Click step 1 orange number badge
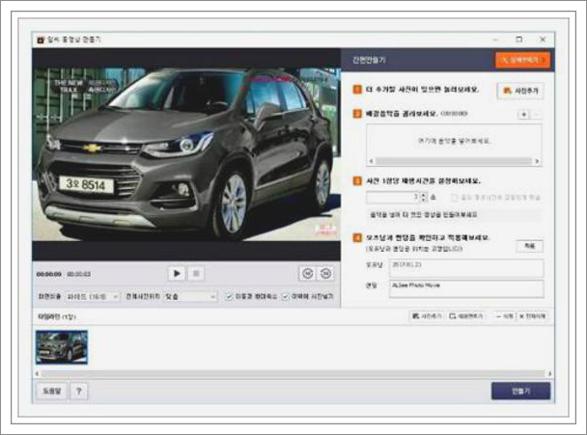Viewport: 587px width, 435px height. point(358,90)
